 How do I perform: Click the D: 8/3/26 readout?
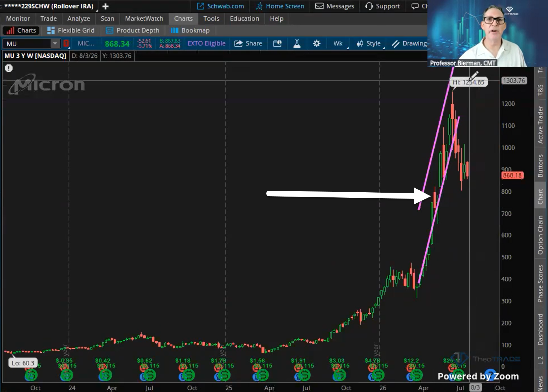point(84,56)
